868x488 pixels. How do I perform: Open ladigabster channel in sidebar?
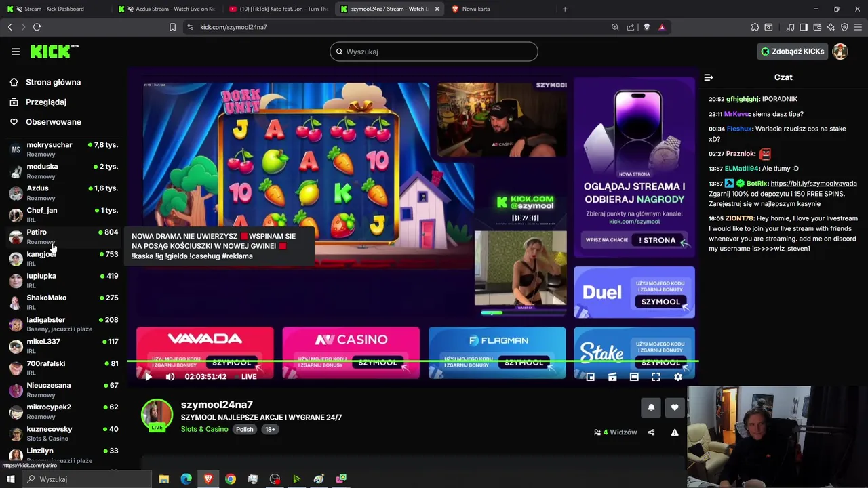tap(63, 324)
